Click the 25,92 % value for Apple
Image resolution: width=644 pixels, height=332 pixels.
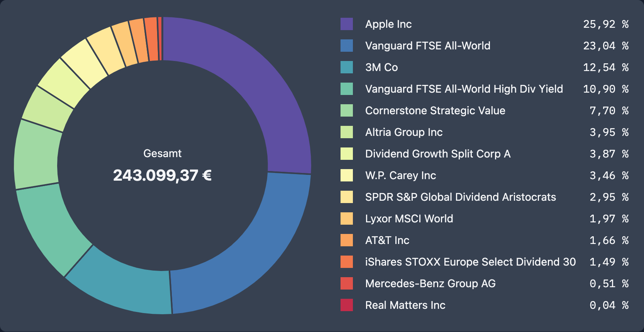point(605,24)
